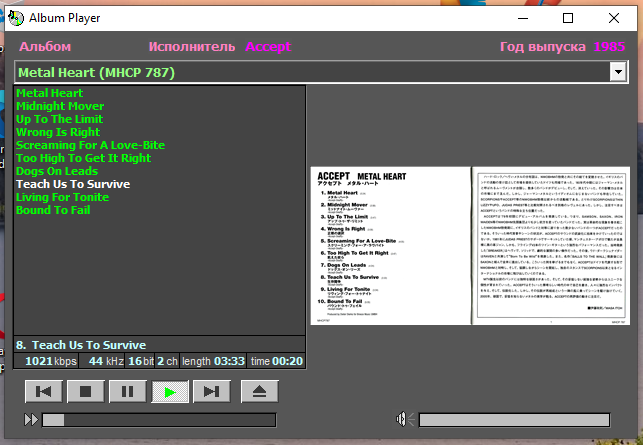
Task: Click the 1021 kbps bitrate field
Action: click(46, 361)
